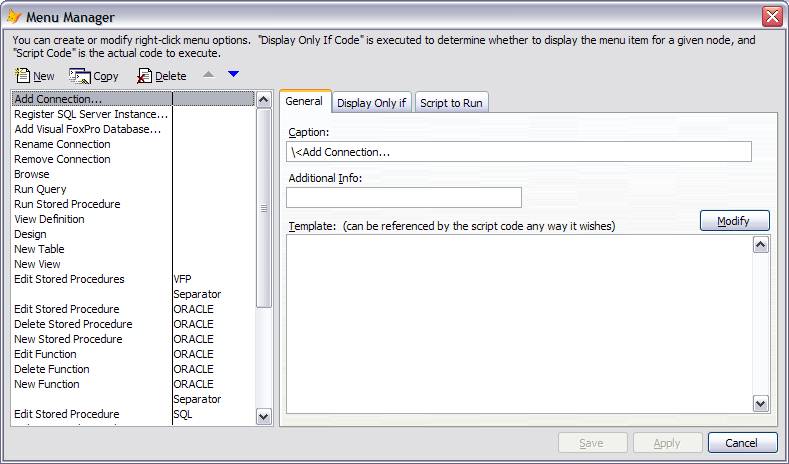Image resolution: width=789 pixels, height=464 pixels.
Task: Select the New Stored Procedure row
Action: tap(133, 339)
